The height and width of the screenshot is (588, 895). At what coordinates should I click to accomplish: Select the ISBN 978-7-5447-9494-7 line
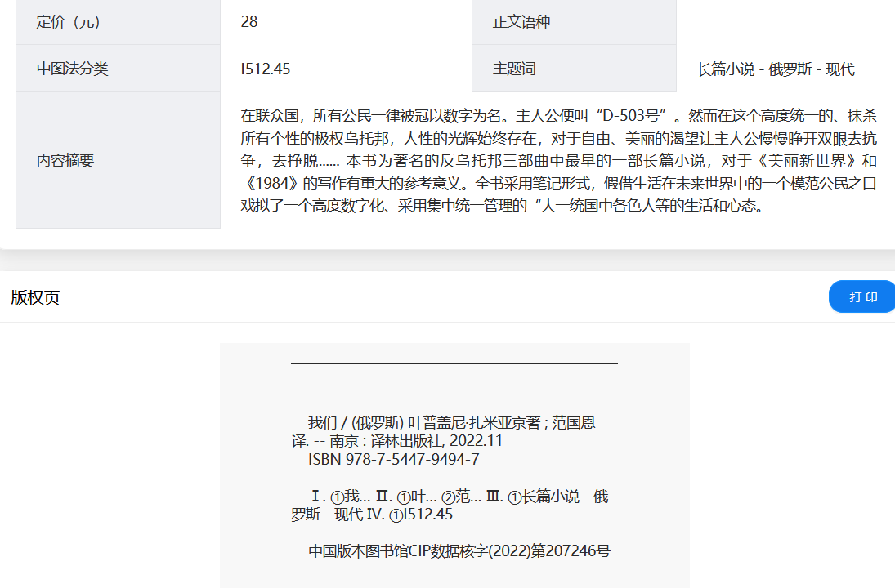pyautogui.click(x=393, y=460)
